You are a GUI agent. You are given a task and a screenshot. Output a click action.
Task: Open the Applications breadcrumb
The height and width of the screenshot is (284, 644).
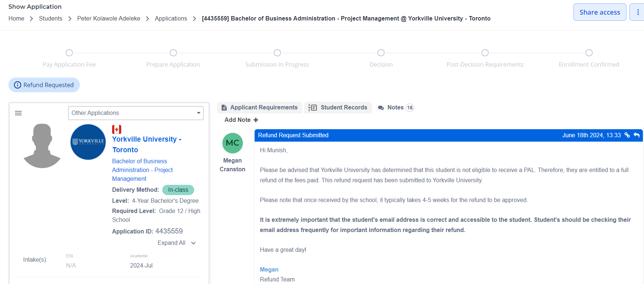[171, 19]
